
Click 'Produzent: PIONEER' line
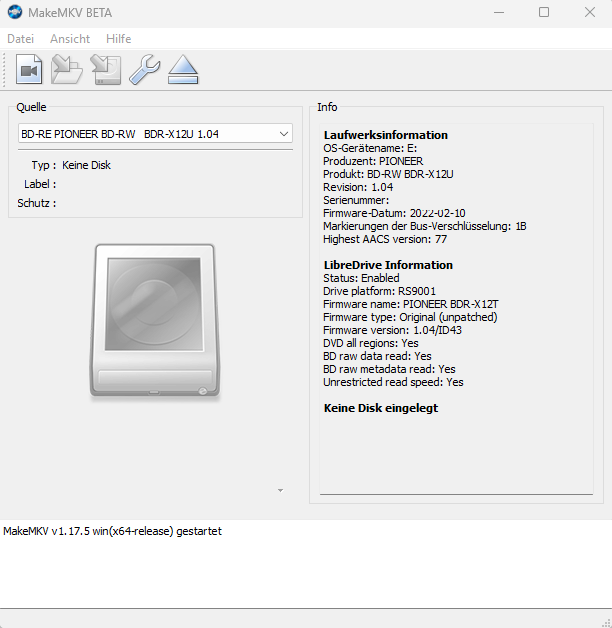(x=373, y=161)
